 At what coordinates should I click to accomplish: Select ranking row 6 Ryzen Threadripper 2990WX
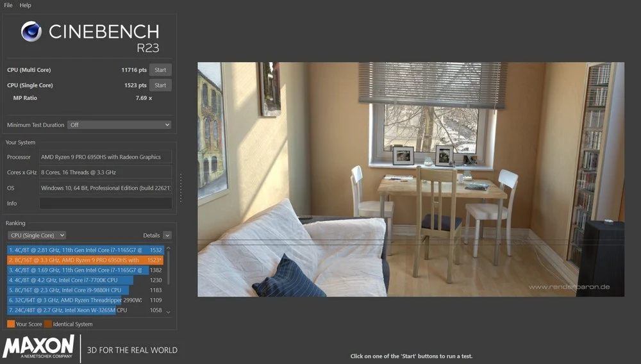click(85, 300)
